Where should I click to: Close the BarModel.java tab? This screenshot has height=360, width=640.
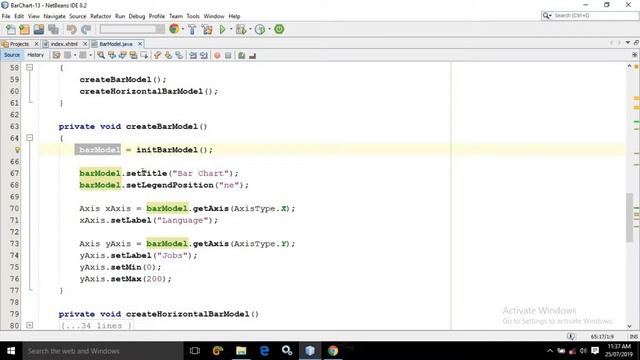[140, 44]
